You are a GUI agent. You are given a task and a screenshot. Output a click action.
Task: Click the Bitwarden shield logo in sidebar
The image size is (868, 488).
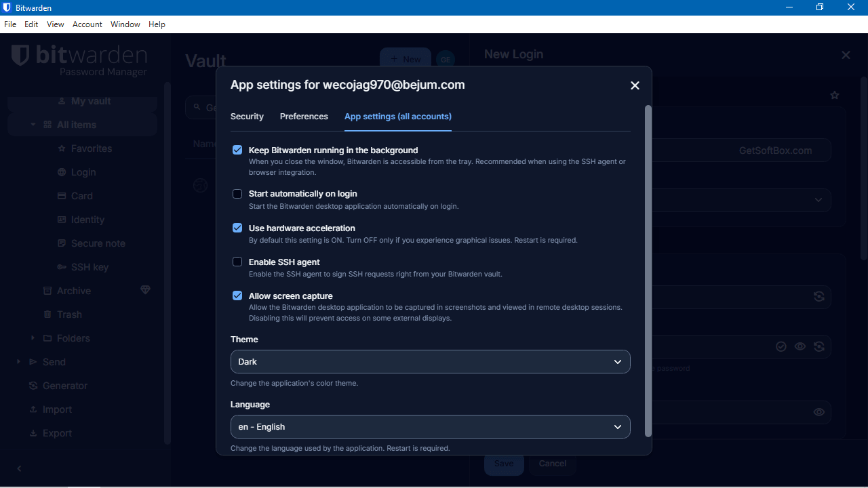(x=20, y=56)
